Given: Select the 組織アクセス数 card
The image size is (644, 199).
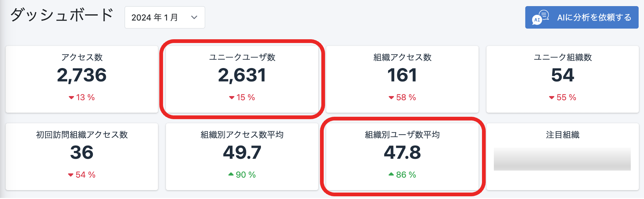Looking at the screenshot, I should pos(402,79).
